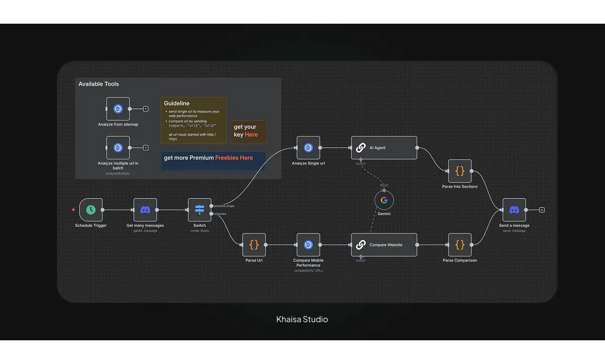Click plus connector after Send a message

(542, 210)
